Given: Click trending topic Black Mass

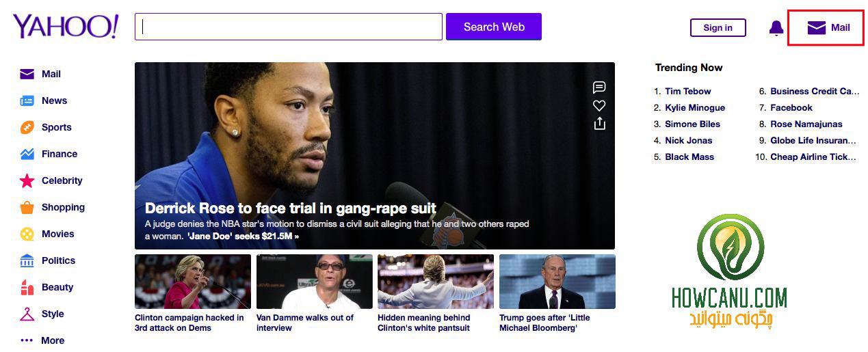Looking at the screenshot, I should [x=689, y=157].
